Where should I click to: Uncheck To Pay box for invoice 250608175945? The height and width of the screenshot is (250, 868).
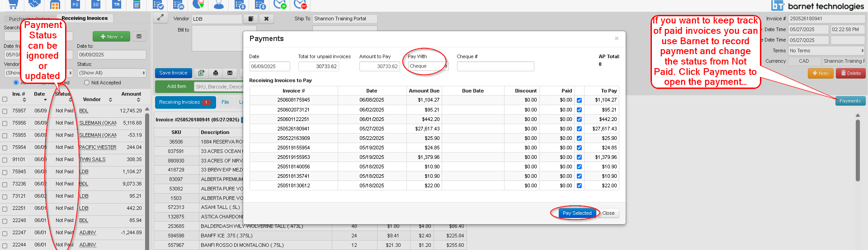pyautogui.click(x=579, y=100)
